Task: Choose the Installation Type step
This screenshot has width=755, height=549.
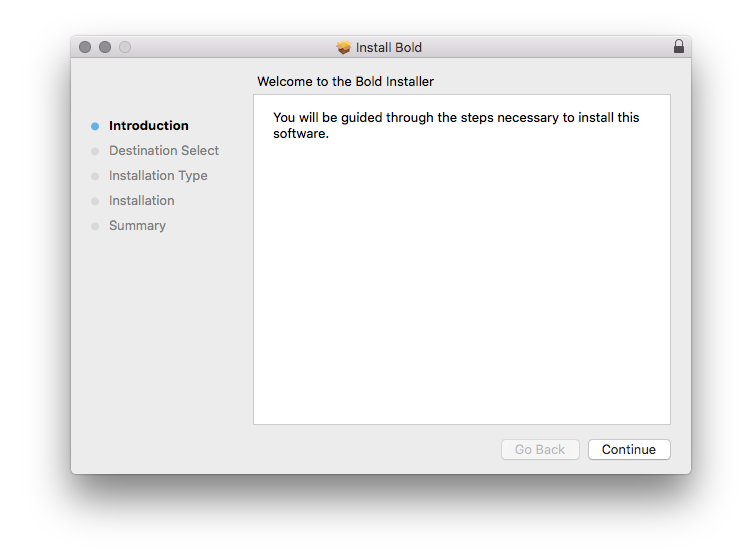Action: [x=158, y=176]
